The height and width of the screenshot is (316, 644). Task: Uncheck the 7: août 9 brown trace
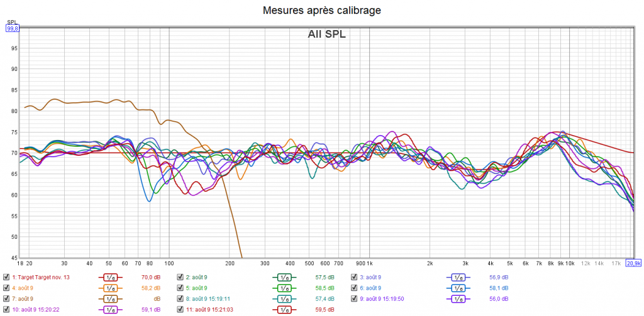pyautogui.click(x=6, y=298)
